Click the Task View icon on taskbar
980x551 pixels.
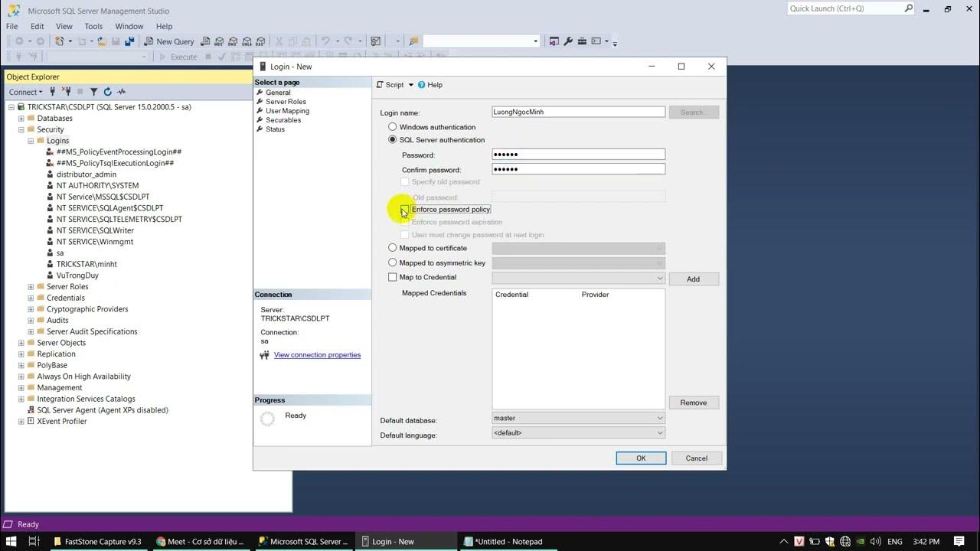pyautogui.click(x=34, y=541)
